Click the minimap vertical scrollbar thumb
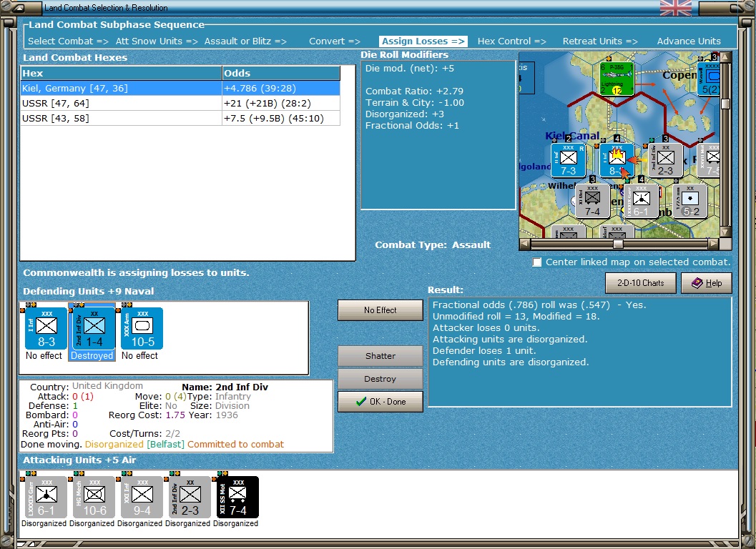Screen dimensions: 756x549 [x=725, y=104]
